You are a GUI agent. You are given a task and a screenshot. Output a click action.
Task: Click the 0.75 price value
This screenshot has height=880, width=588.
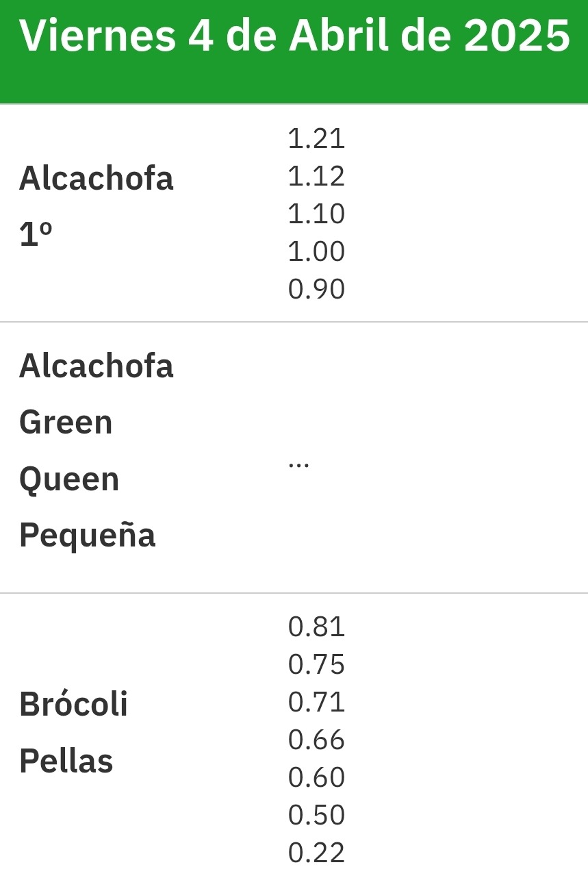coord(316,664)
